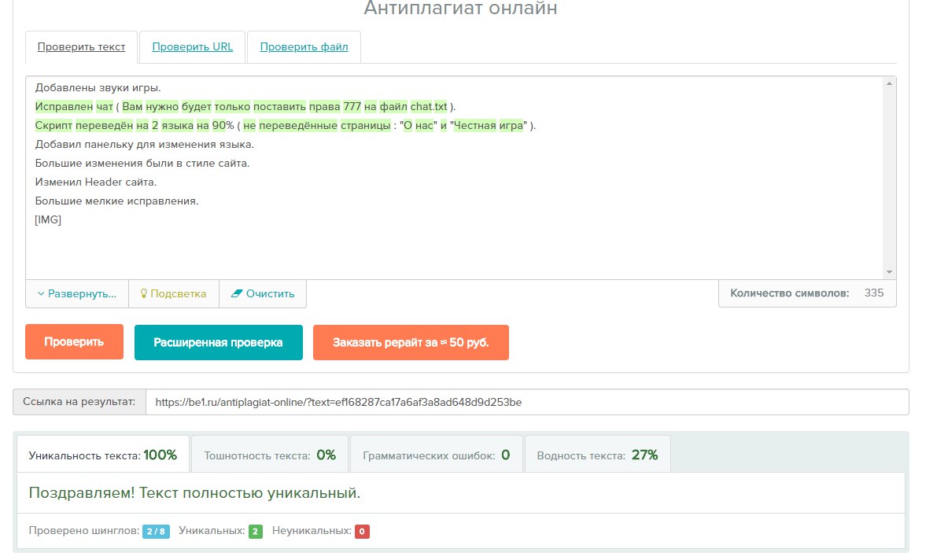The height and width of the screenshot is (560, 937).
Task: Select the Уникальность текста 100% tab
Action: point(103,455)
